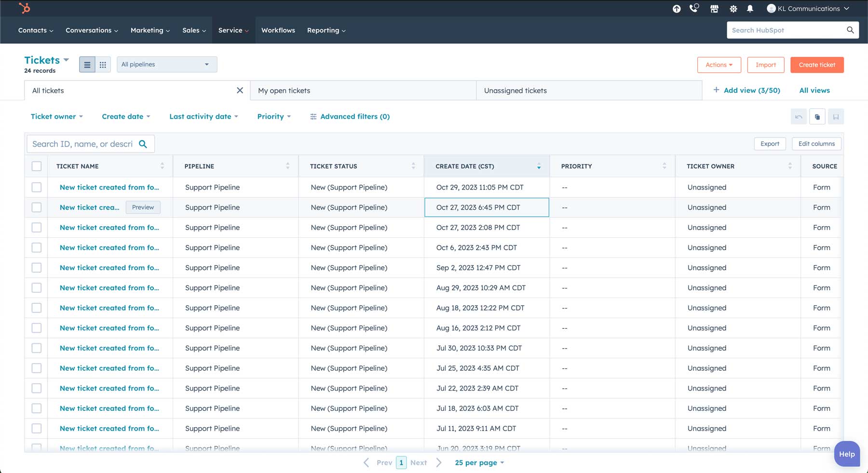
Task: Change the 25 per page setting
Action: pos(479,462)
